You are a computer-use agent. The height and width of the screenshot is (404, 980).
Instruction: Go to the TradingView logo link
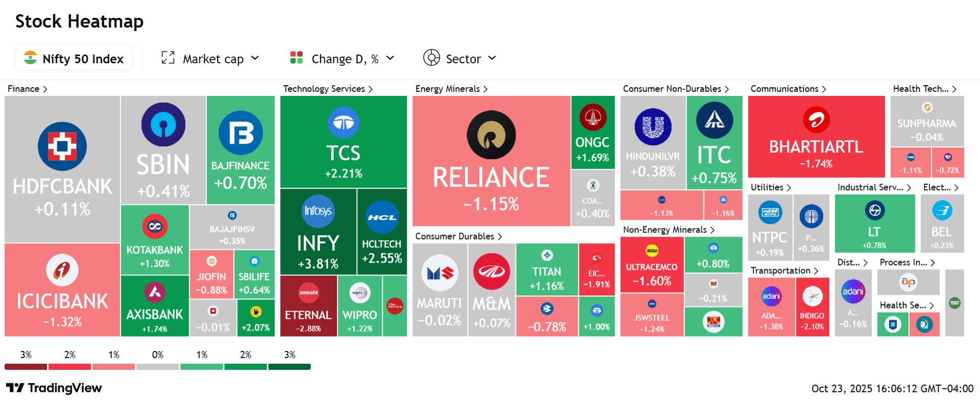coord(54,388)
